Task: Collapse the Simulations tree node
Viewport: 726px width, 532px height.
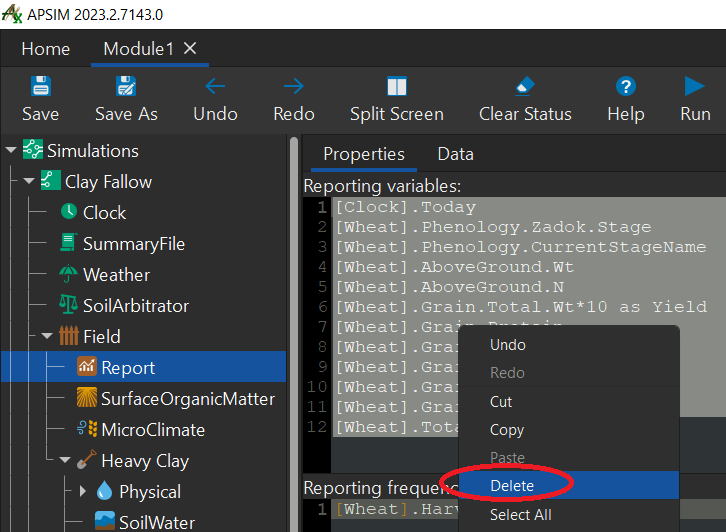Action: [x=11, y=150]
